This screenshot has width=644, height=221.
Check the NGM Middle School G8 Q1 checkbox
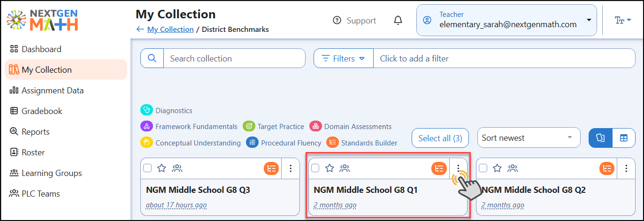pos(315,168)
